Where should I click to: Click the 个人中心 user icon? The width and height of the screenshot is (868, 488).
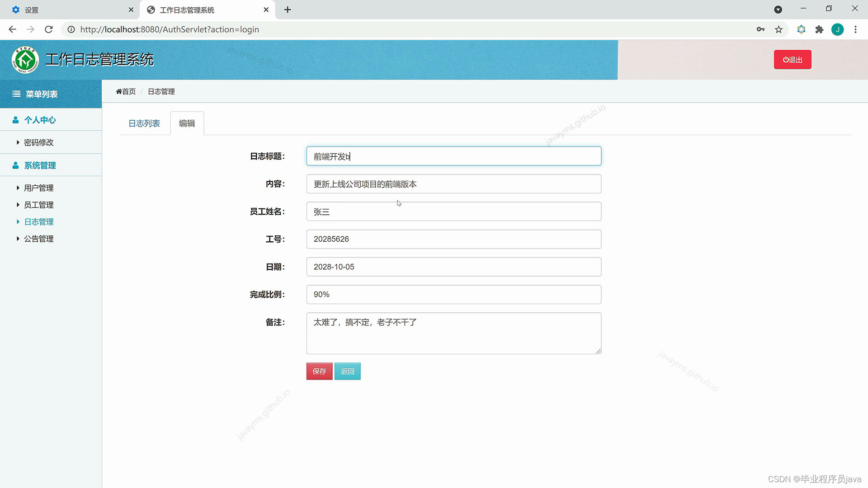tap(15, 120)
